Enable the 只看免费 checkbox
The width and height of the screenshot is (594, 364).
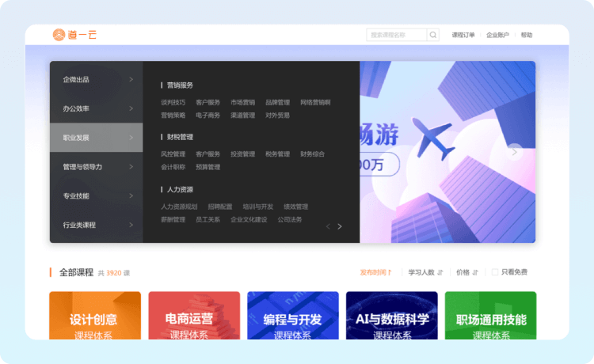495,272
